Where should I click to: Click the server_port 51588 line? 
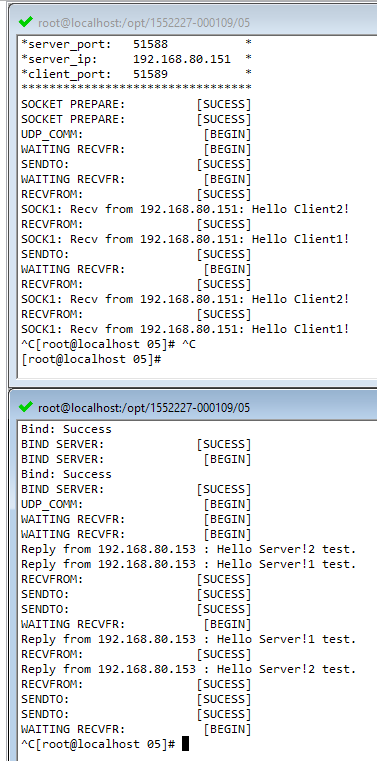coord(136,44)
